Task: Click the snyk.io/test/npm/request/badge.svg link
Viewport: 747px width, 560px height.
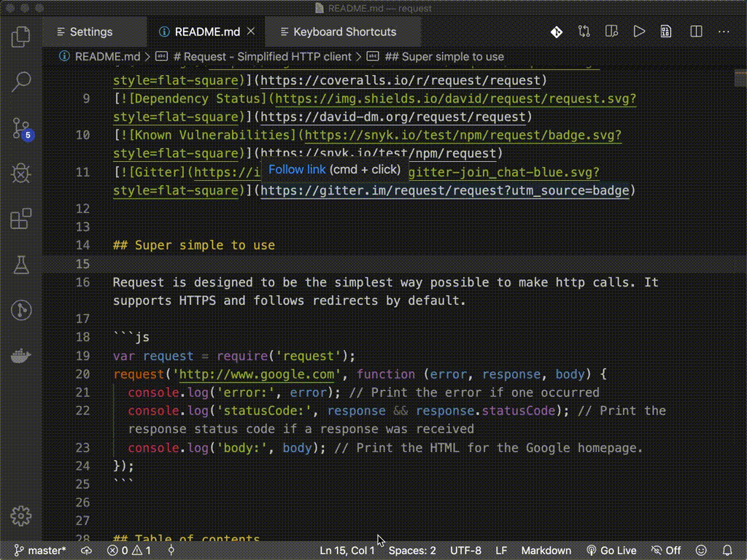Action: 463,135
